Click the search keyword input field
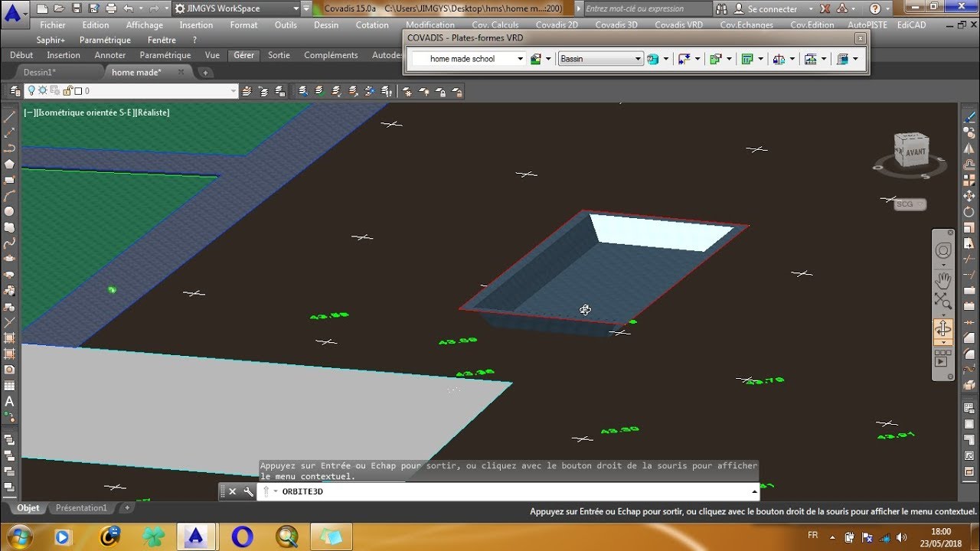Screen dimensions: 980x551 (648, 8)
